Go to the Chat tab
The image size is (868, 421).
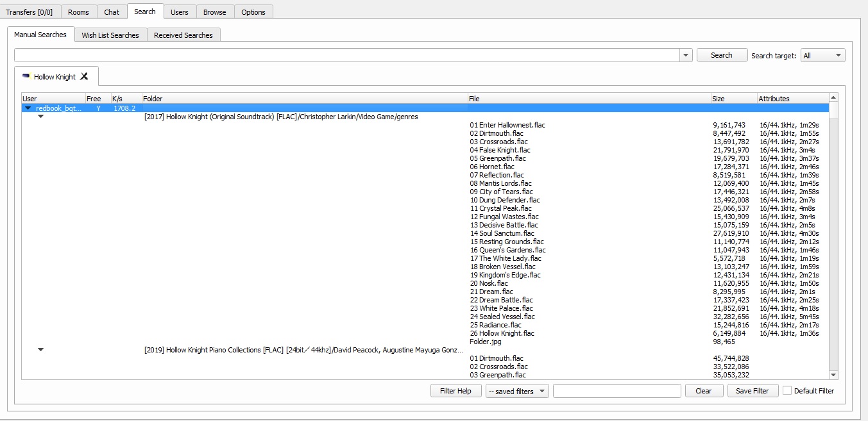tap(112, 12)
